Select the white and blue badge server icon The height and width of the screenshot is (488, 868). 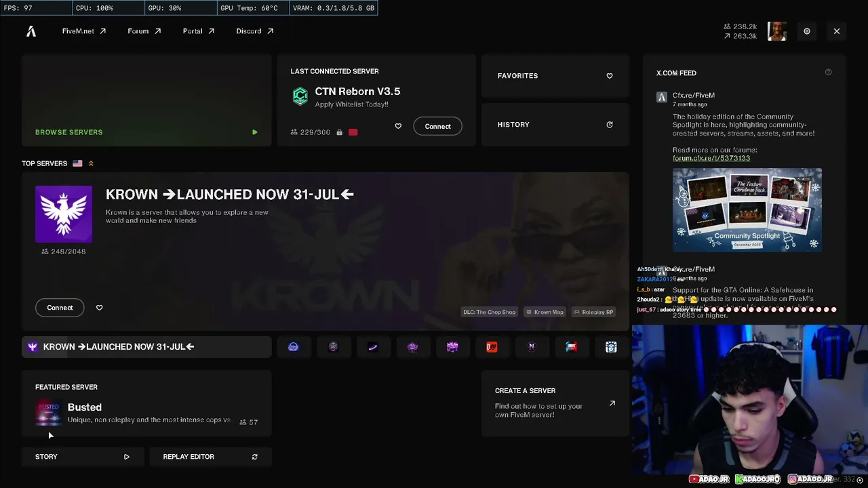611,347
